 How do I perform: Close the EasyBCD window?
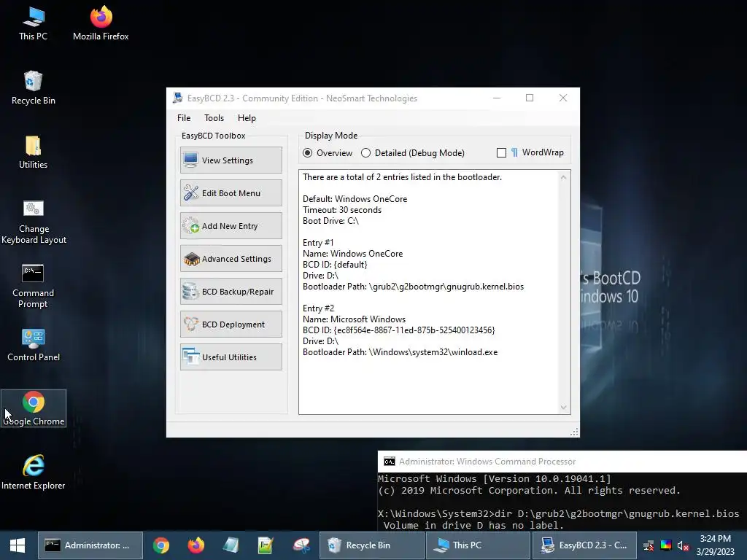(x=563, y=98)
